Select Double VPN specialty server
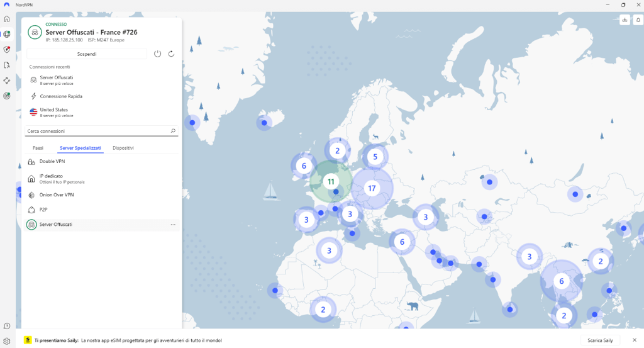The image size is (644, 348). tap(101, 162)
